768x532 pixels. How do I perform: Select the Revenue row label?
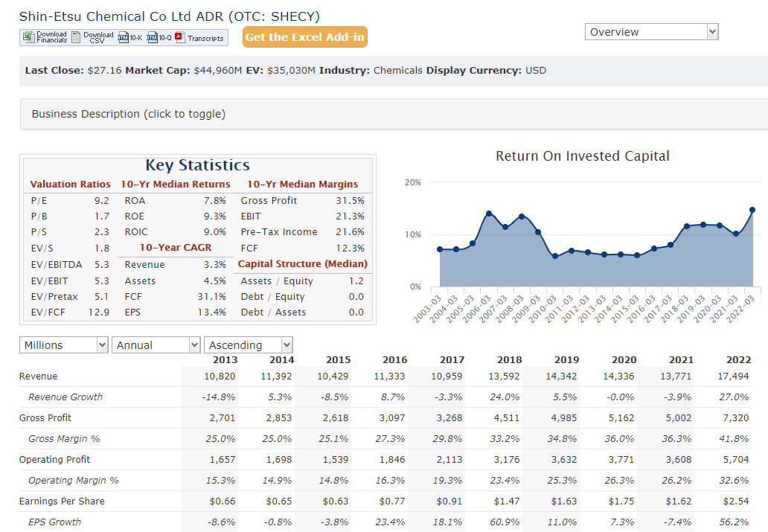click(x=38, y=376)
